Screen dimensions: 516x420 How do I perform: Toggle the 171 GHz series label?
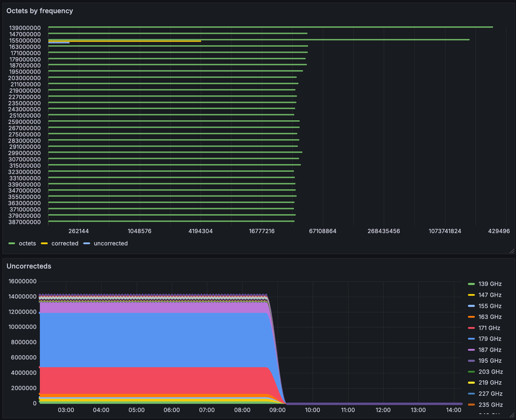pos(489,328)
